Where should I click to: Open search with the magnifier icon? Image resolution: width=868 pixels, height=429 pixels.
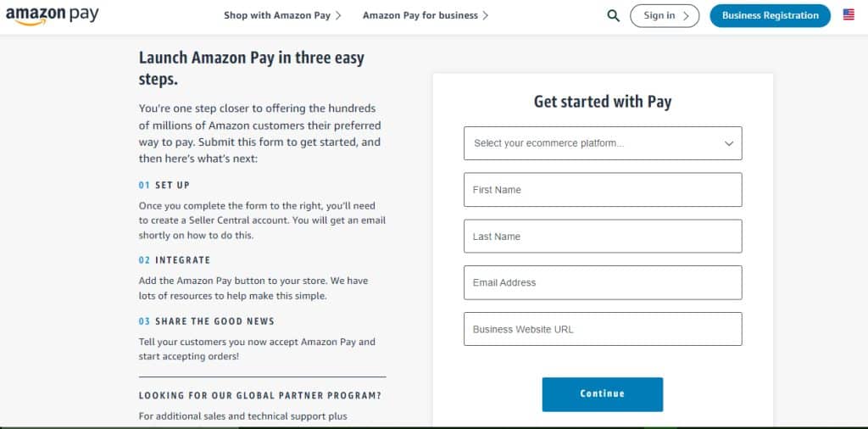pos(614,15)
